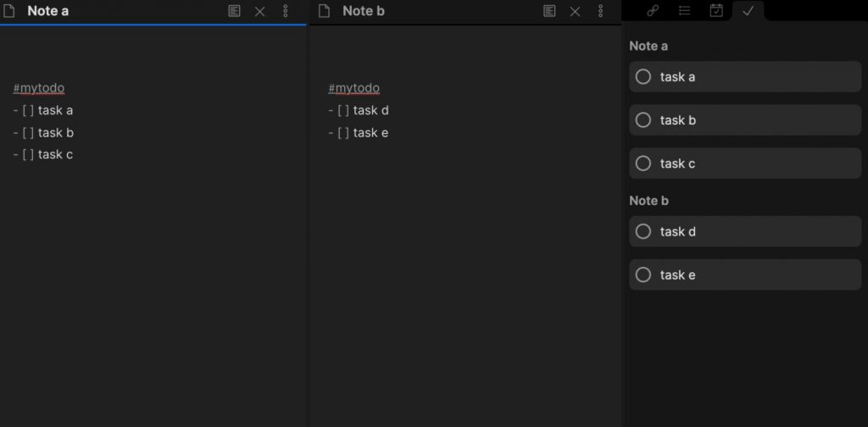Close the Note b pane
Image resolution: width=868 pixels, height=427 pixels.
(576, 11)
